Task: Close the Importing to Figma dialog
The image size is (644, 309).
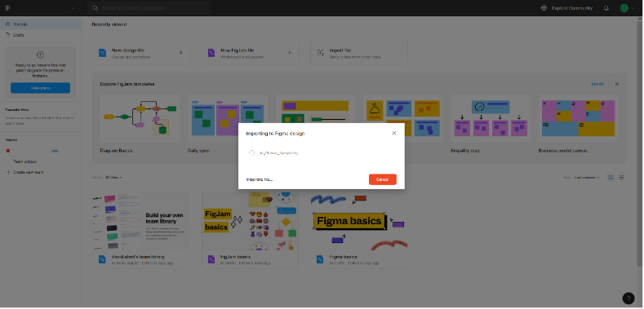Action: [x=394, y=134]
